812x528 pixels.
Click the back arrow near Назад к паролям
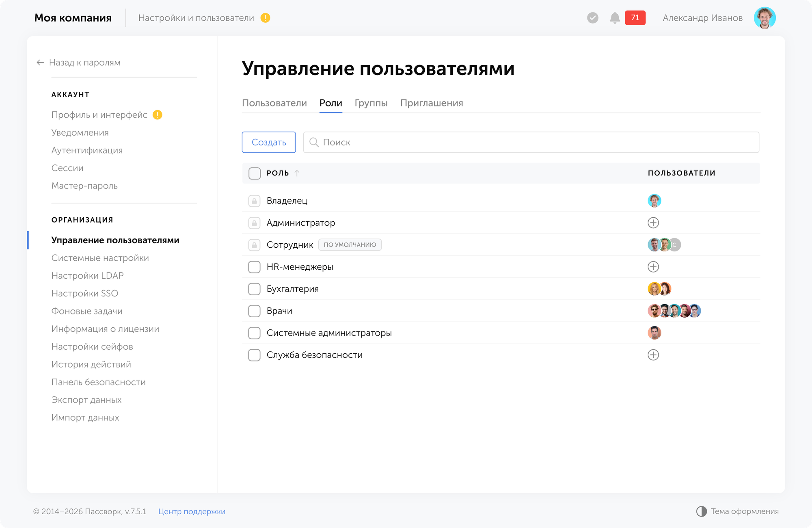39,62
